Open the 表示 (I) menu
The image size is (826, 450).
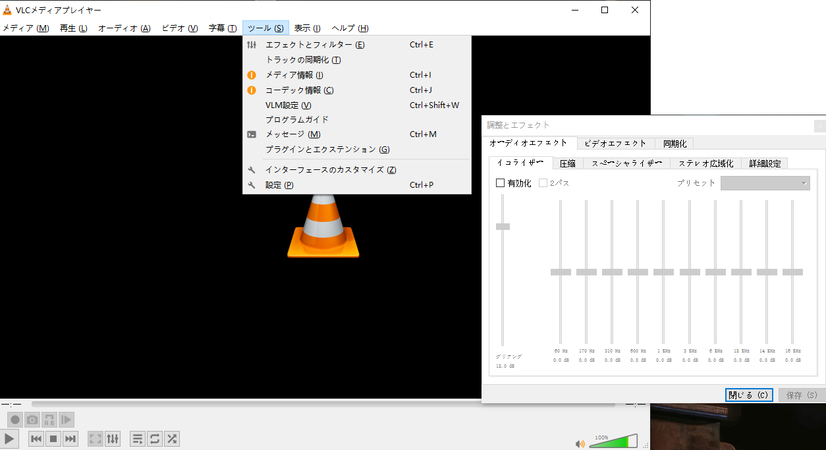[x=307, y=28]
